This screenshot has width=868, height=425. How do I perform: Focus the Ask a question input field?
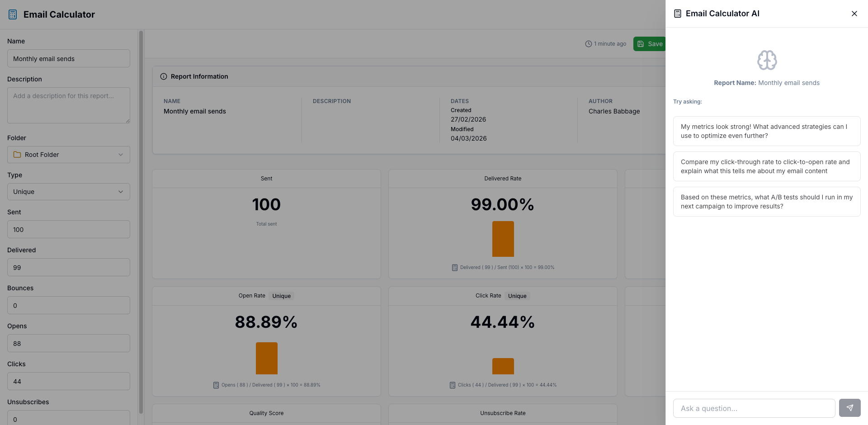pos(754,408)
